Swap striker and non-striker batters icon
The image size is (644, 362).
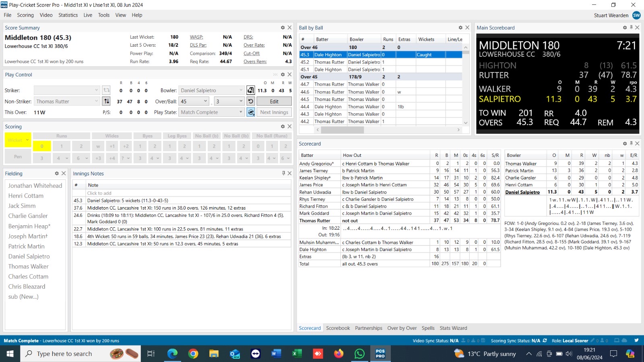click(106, 101)
